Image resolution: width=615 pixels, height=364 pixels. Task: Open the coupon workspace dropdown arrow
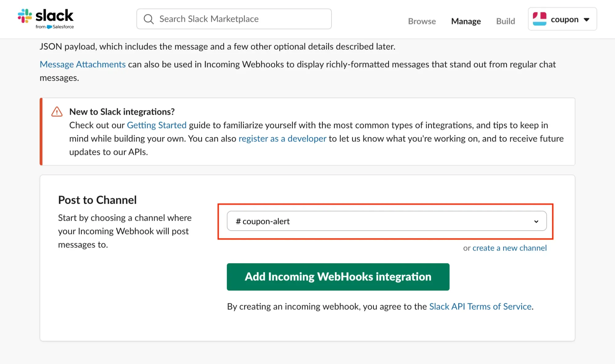pyautogui.click(x=586, y=19)
